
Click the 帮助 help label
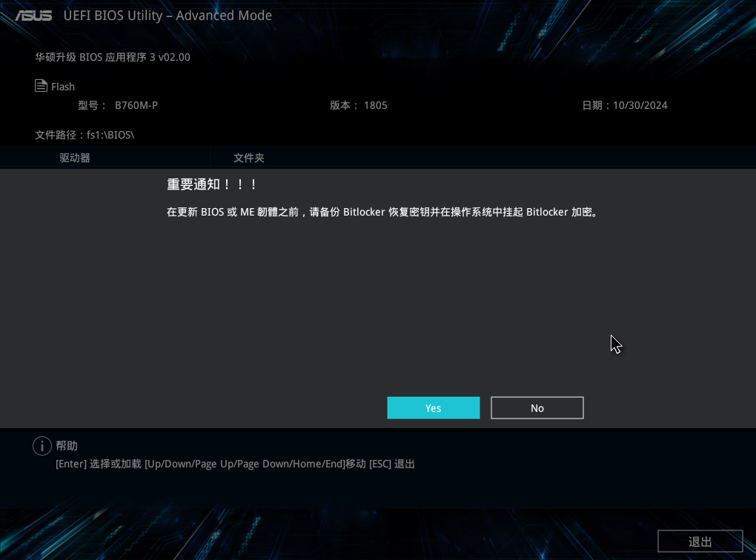(x=67, y=446)
